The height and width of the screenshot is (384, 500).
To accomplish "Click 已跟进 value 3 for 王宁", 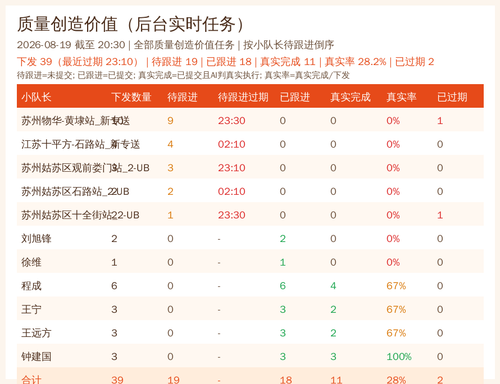I will point(283,309).
